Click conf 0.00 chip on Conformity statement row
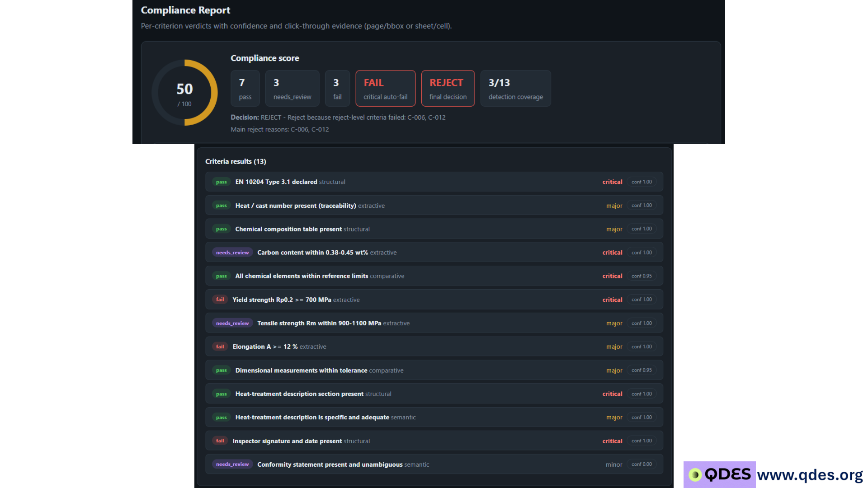 (x=642, y=464)
